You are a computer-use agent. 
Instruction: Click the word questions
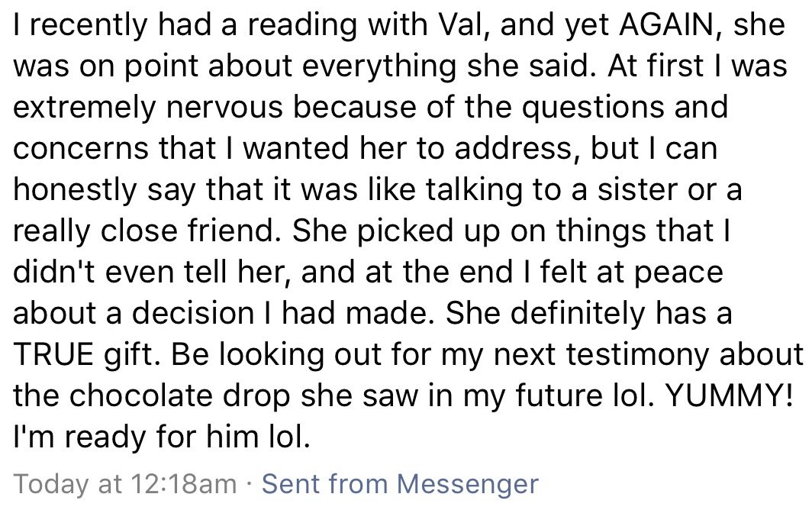(x=592, y=108)
